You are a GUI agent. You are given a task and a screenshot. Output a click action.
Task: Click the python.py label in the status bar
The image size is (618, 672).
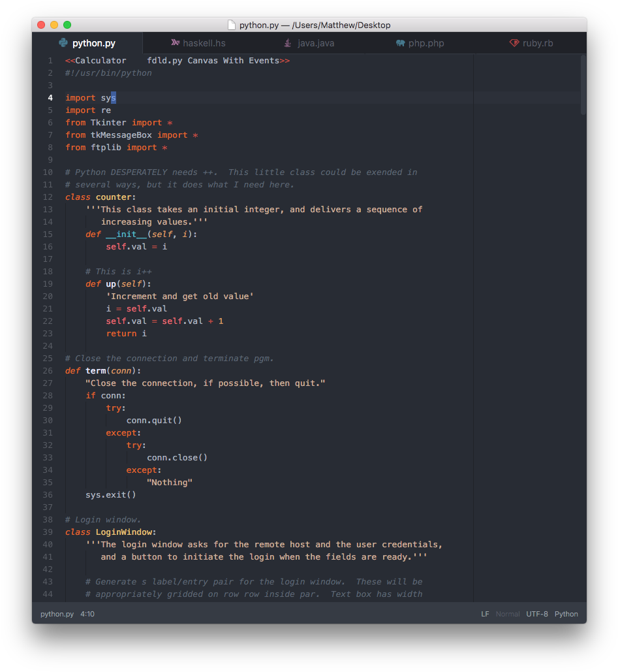56,614
